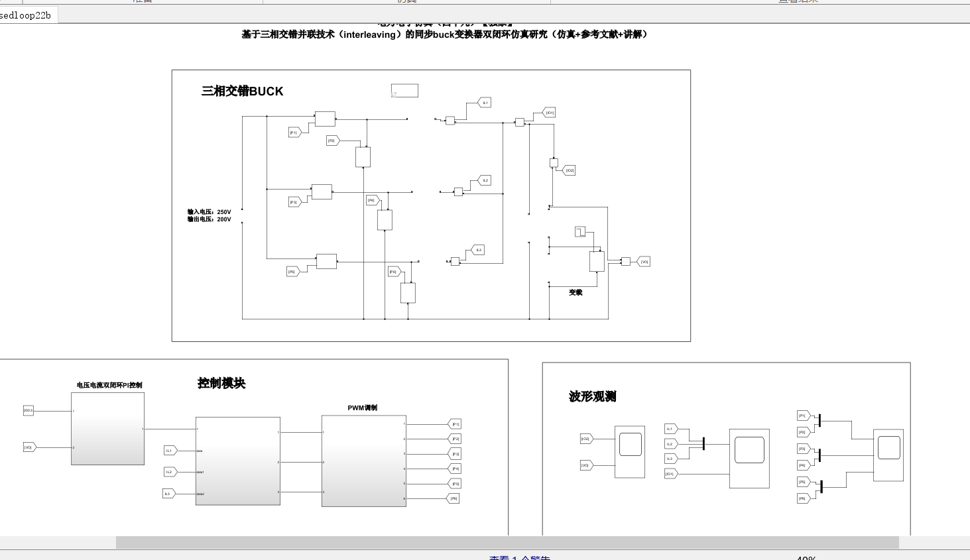Select the 波形观测 area title
The width and height of the screenshot is (970, 560).
(x=593, y=396)
